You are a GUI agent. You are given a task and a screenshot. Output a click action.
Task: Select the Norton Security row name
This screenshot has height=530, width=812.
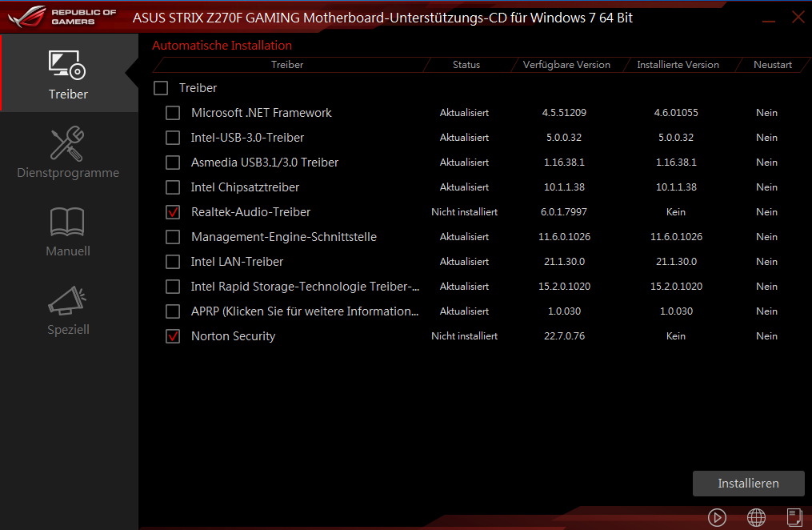coord(233,336)
